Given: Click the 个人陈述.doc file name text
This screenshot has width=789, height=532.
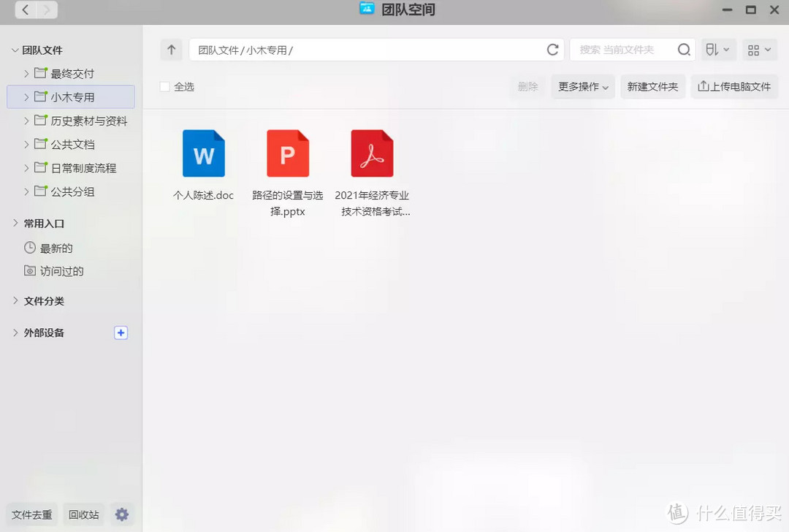Looking at the screenshot, I should coord(203,195).
